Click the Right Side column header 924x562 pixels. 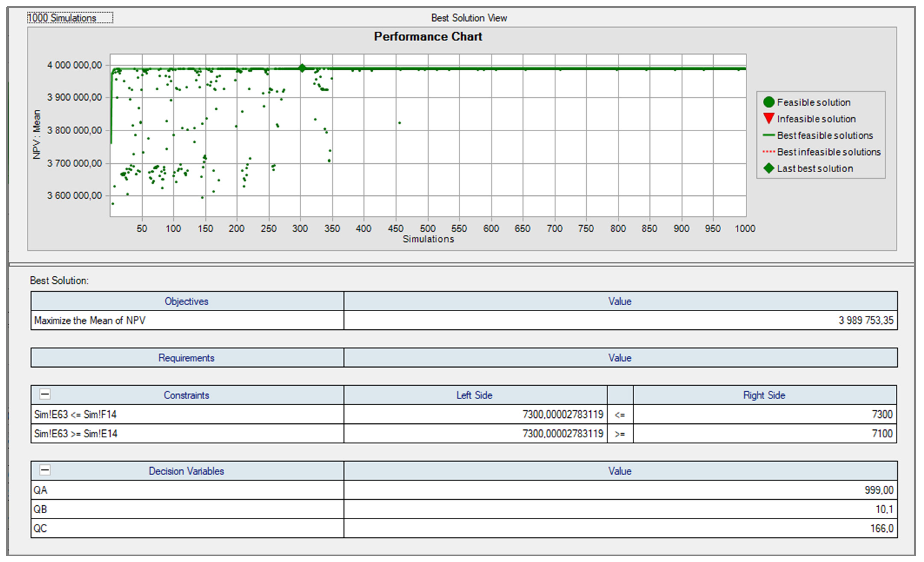point(764,395)
